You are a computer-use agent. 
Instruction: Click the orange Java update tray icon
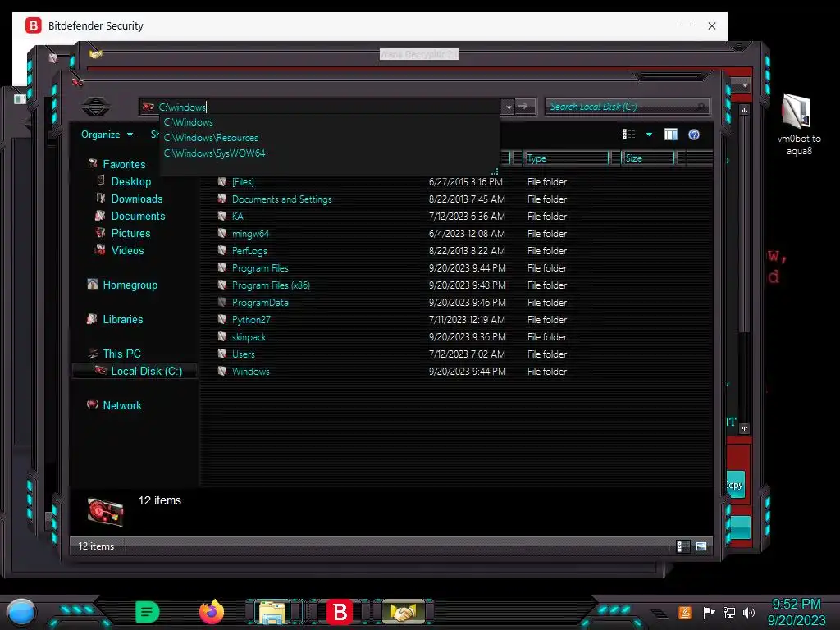[x=685, y=612]
